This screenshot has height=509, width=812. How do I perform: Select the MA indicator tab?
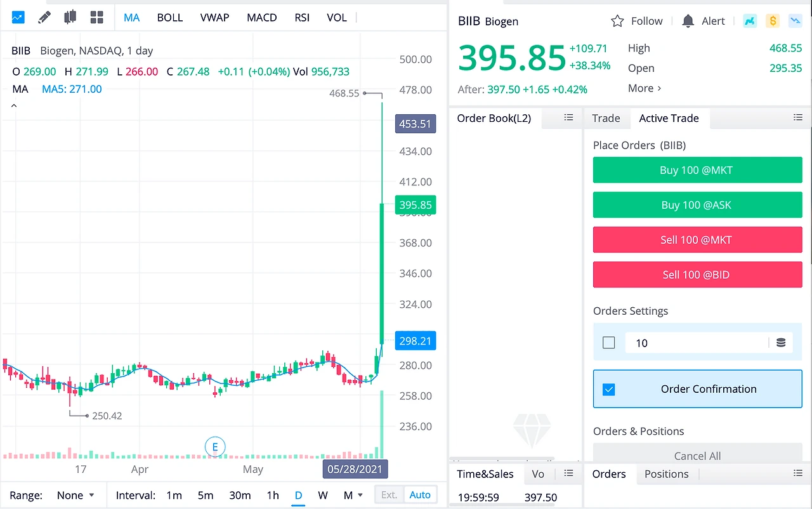131,17
